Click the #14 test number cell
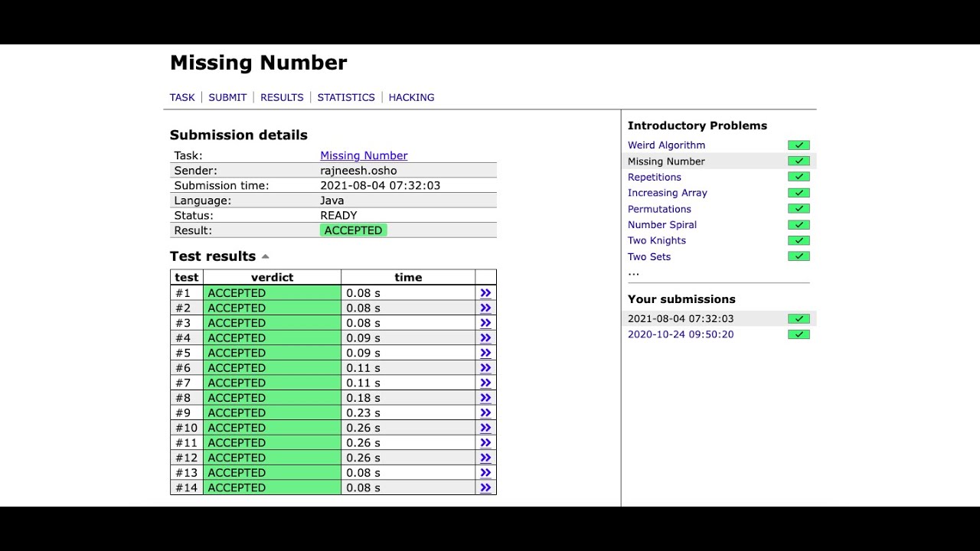980x551 pixels. pos(187,487)
